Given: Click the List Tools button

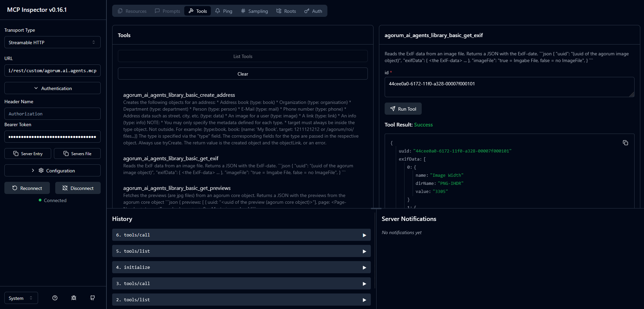Looking at the screenshot, I should 243,56.
